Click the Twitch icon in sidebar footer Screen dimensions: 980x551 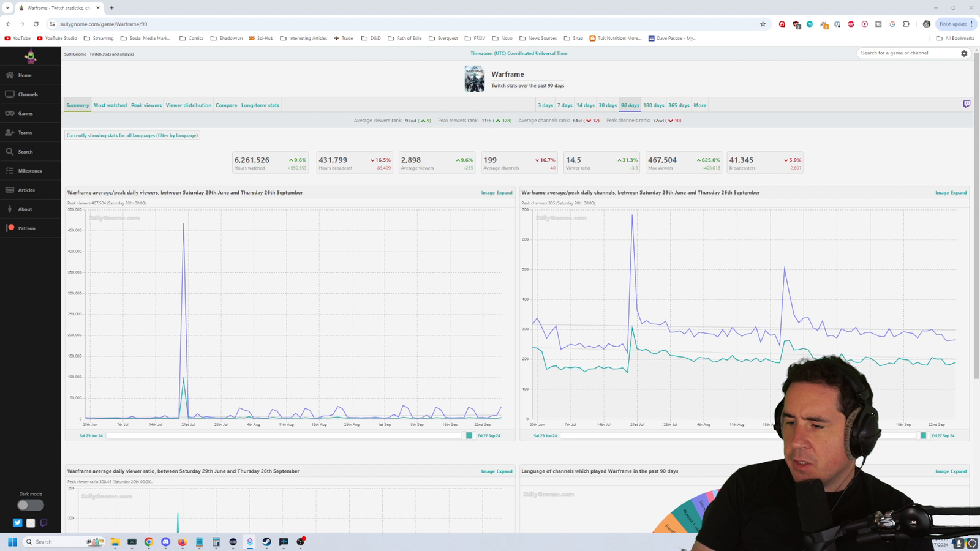point(43,523)
